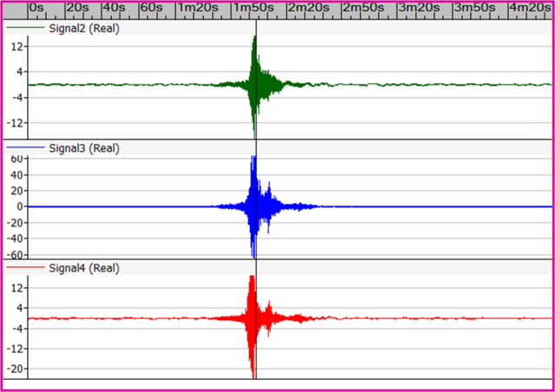Click the 0s mark on time ruler
Viewport: 555px width, 392px height.
(38, 8)
